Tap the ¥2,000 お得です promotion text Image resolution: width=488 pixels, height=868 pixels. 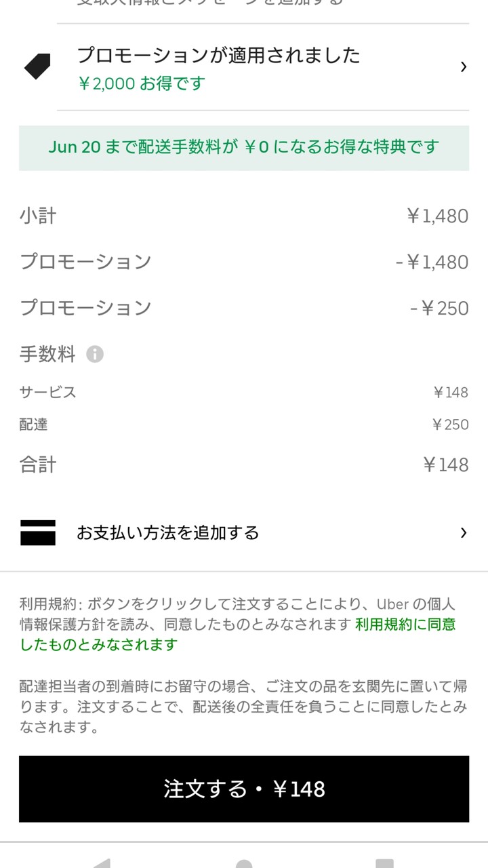[141, 83]
